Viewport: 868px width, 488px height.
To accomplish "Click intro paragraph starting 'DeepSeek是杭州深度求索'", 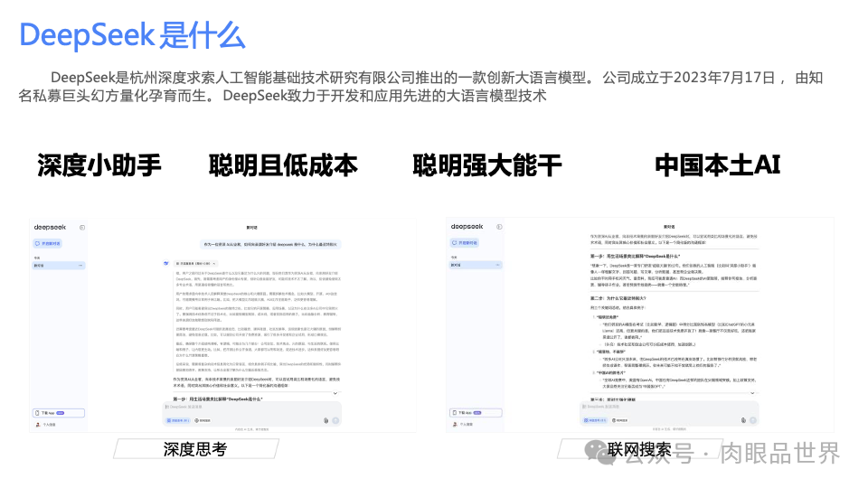I will coord(420,87).
